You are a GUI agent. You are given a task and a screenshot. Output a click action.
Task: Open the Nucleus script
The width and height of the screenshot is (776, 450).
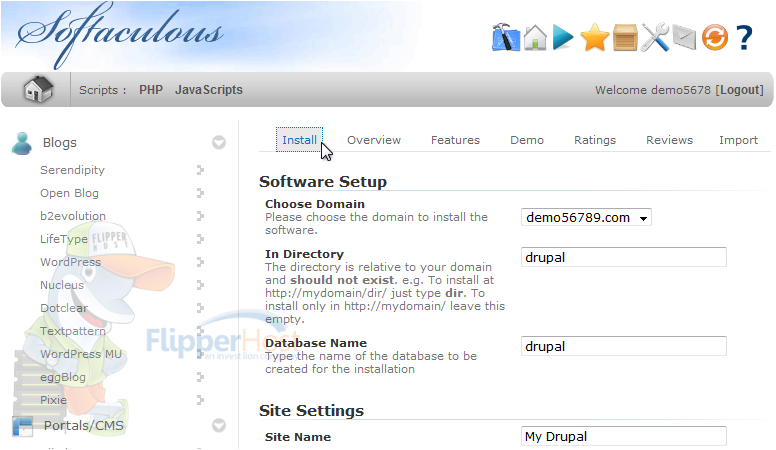pyautogui.click(x=62, y=285)
